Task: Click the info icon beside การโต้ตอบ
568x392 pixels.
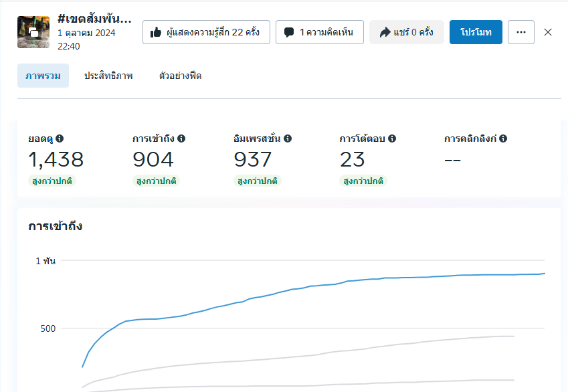Action: tap(392, 138)
